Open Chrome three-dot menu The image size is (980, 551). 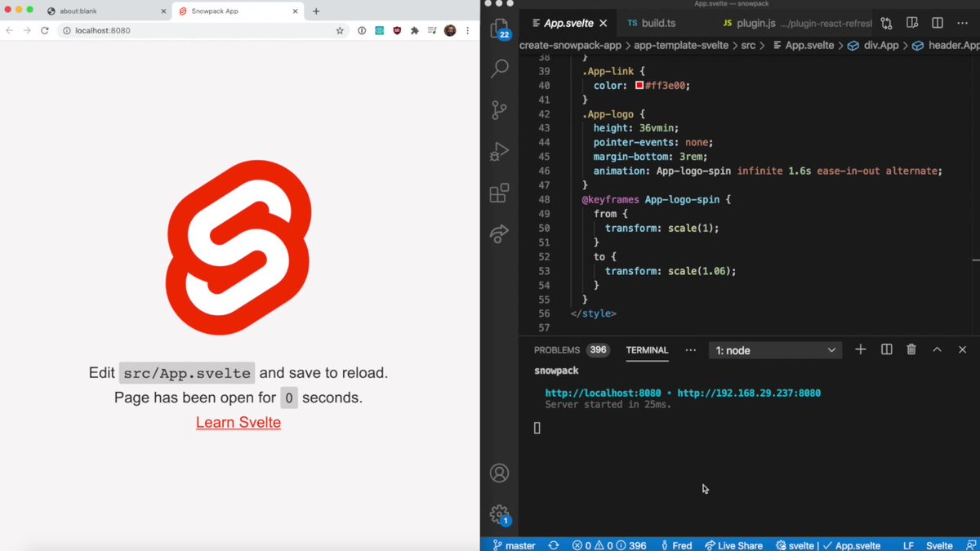(468, 30)
